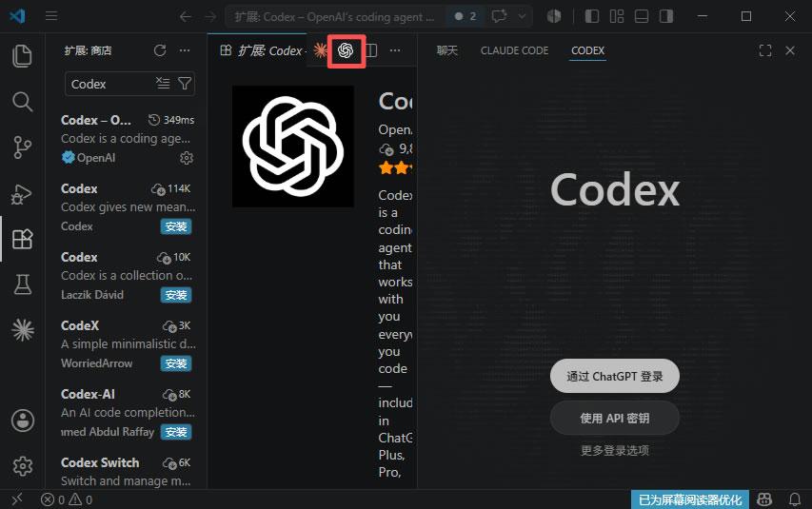This screenshot has height=509, width=812.
Task: Select the Codex Switch extension entry
Action: [128, 471]
